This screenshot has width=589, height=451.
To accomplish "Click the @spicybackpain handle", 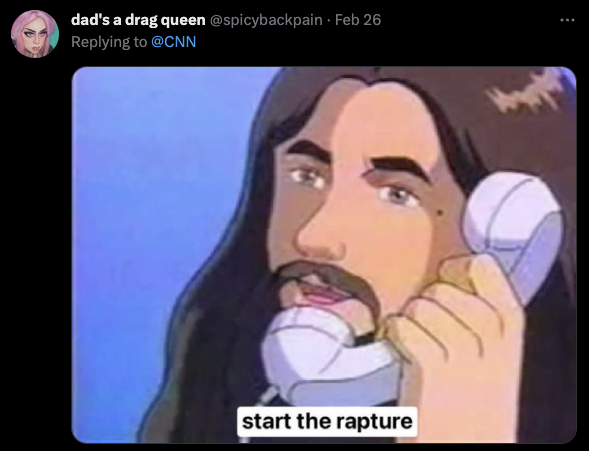I will (266, 20).
